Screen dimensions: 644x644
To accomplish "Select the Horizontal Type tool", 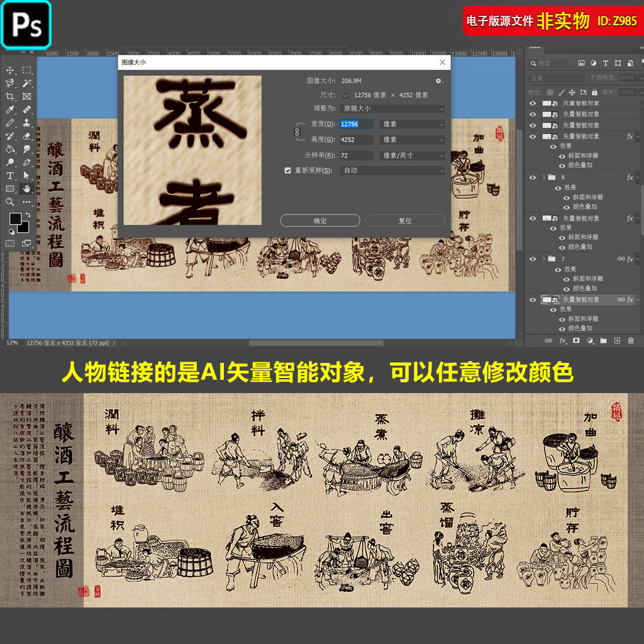I will click(10, 176).
